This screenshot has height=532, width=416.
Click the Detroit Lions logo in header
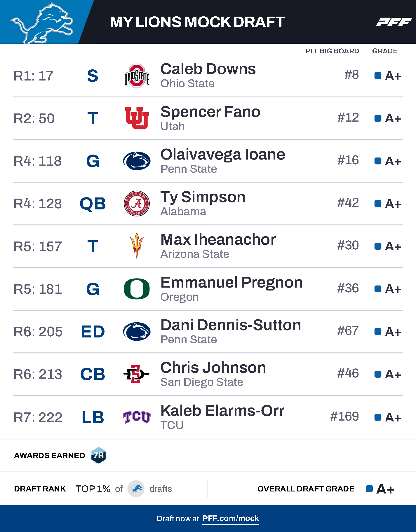click(x=41, y=23)
